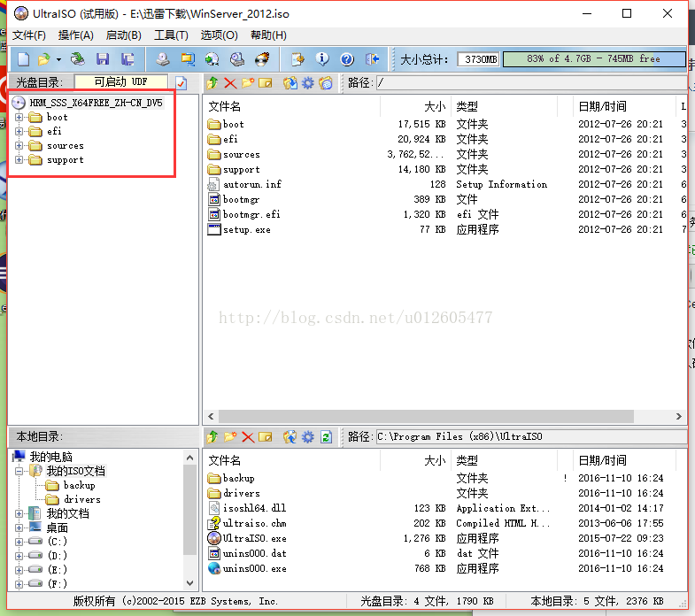Click the view mode icon in disc pane
The image size is (695, 616).
pyautogui.click(x=326, y=83)
